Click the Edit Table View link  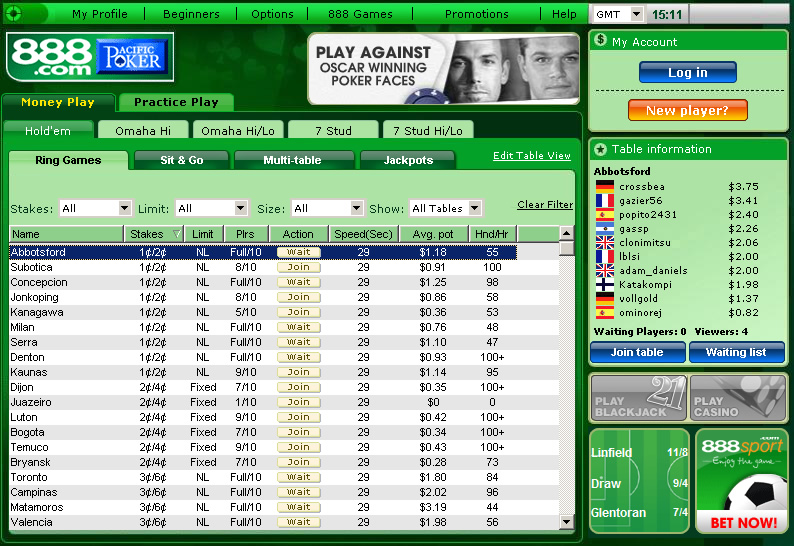coord(532,155)
